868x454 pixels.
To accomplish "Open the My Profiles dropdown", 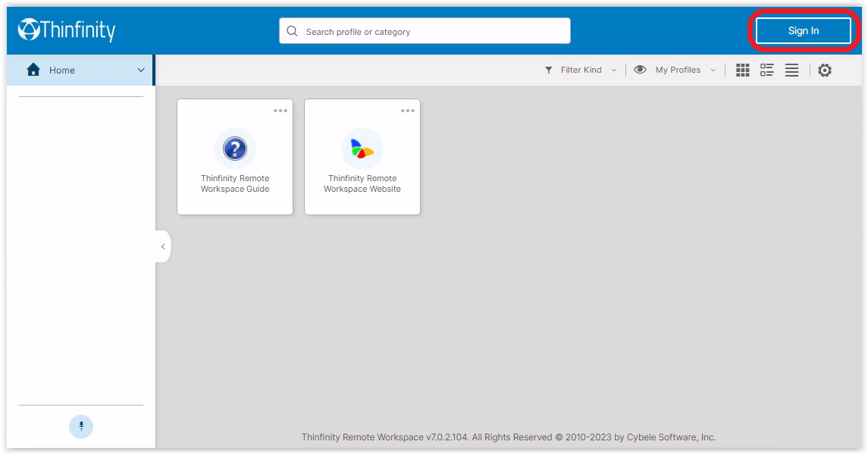I will [685, 70].
